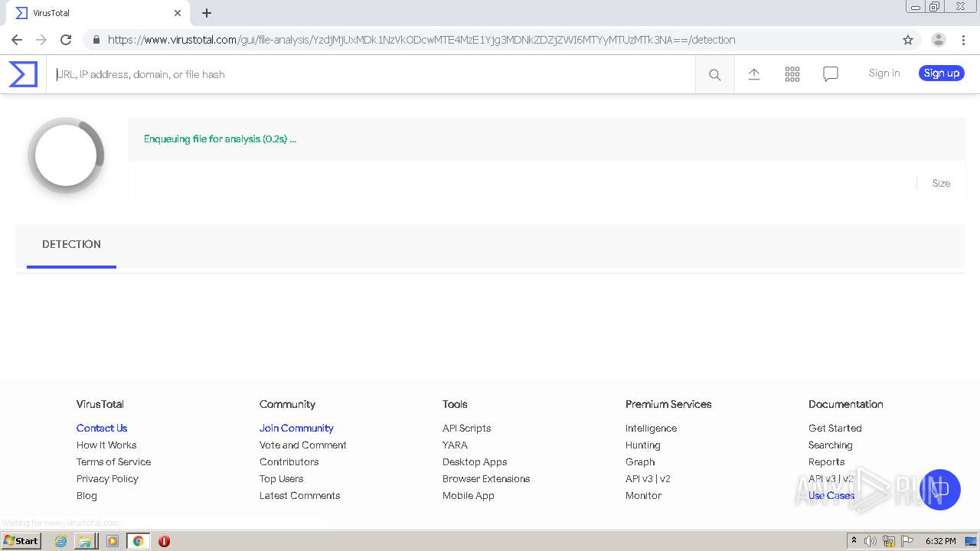Open the Chrome profile avatar
Image resolution: width=980 pixels, height=551 pixels.
939,40
